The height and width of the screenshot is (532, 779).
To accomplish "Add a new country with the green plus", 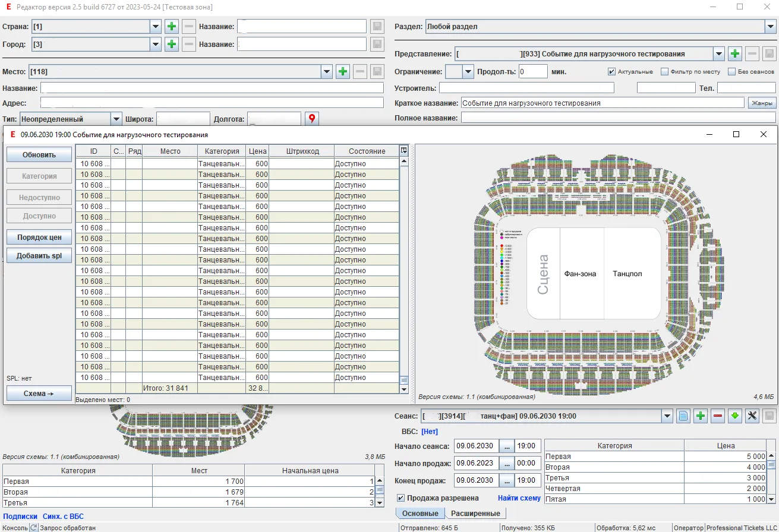I will [x=172, y=26].
